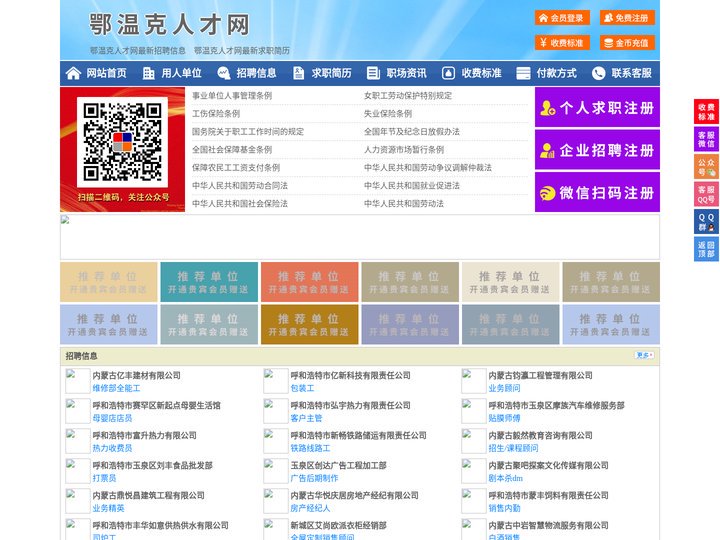The height and width of the screenshot is (540, 720).
Task: Click the logo next to 内蒙古钧瀛工程管理有限公司
Action: [x=473, y=381]
